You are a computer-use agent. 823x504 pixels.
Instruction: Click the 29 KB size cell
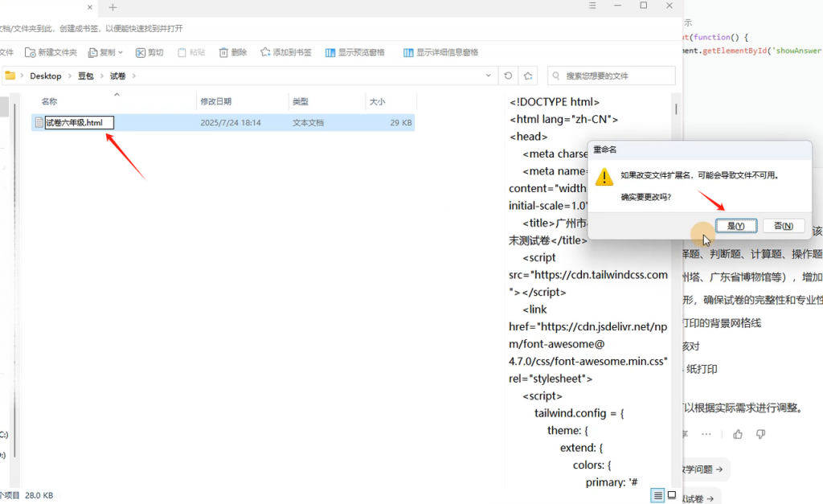[x=400, y=122]
